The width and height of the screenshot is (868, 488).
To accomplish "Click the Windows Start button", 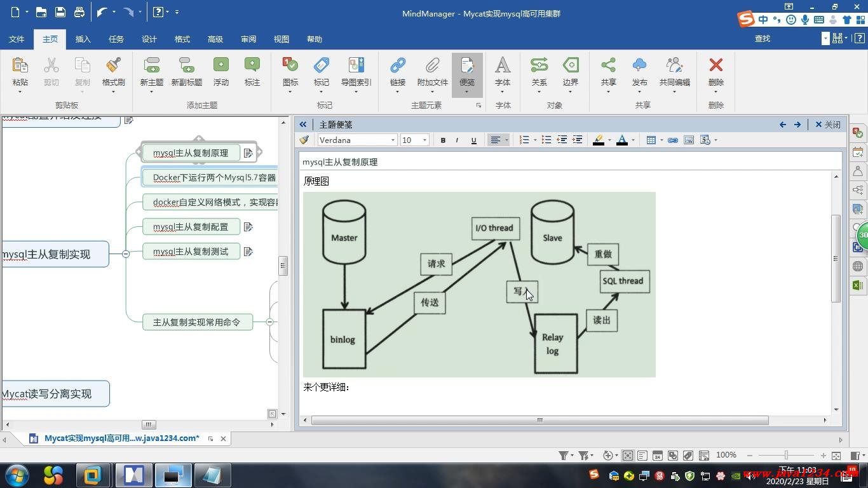I will click(x=16, y=475).
